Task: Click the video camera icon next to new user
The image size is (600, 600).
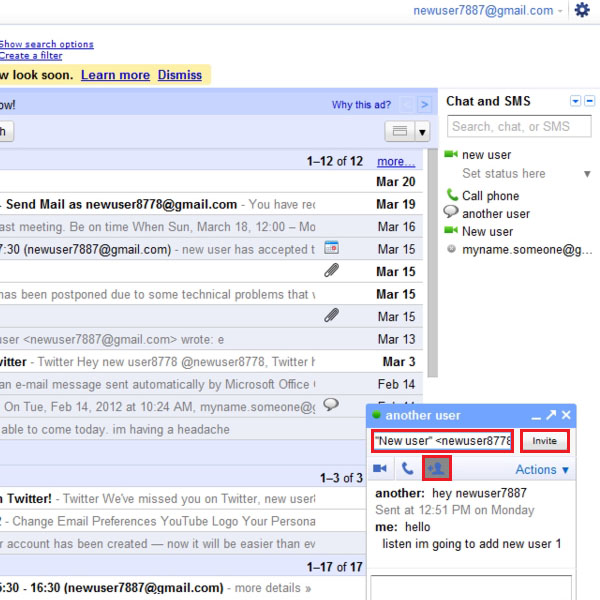Action: click(451, 154)
